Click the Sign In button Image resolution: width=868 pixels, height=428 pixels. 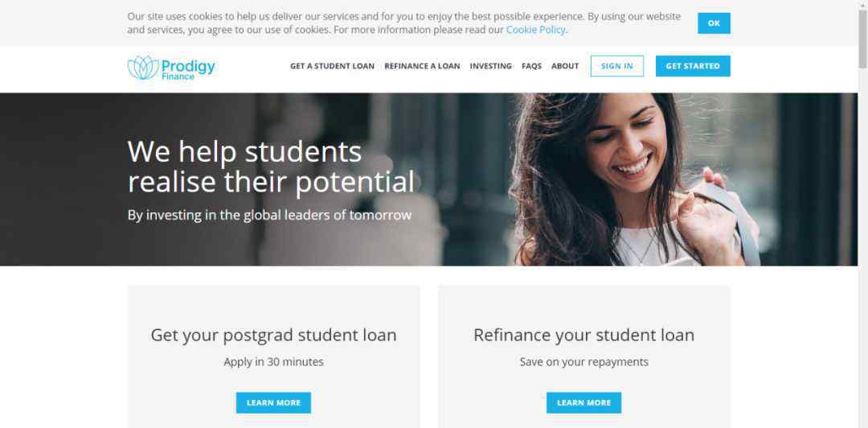pyautogui.click(x=616, y=66)
